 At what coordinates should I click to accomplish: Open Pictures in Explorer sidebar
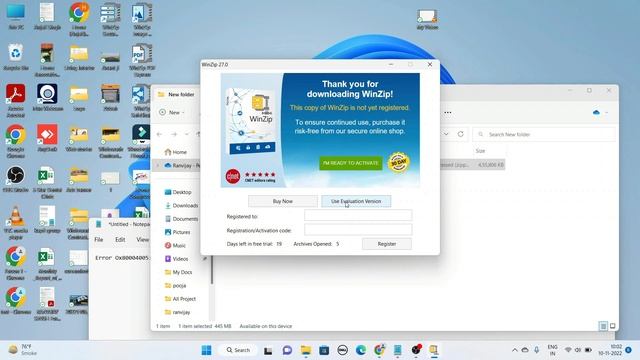tap(178, 232)
